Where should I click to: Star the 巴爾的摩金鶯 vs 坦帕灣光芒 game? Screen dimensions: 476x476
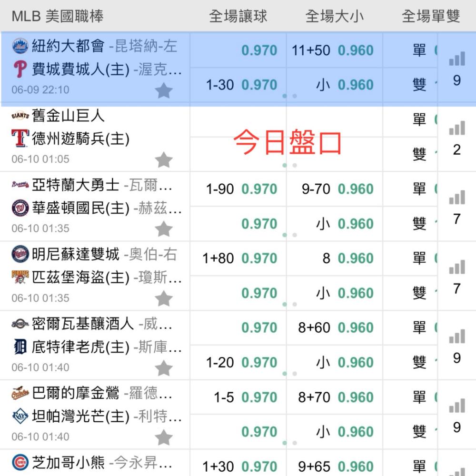[x=164, y=437]
